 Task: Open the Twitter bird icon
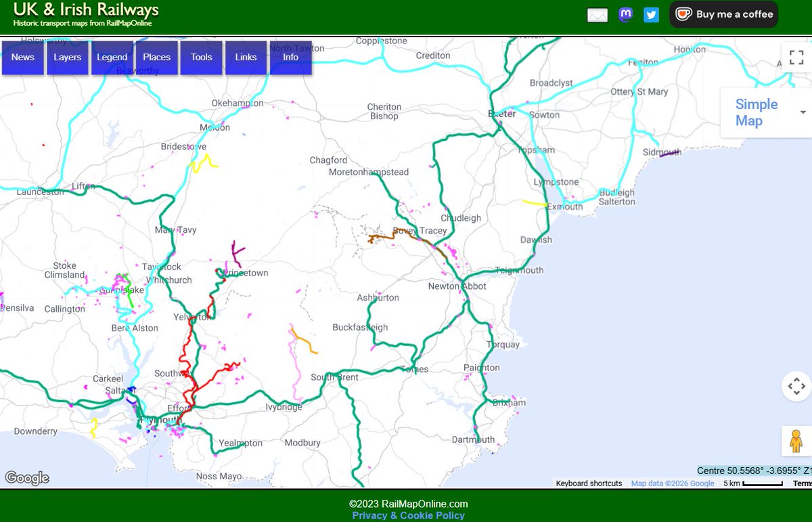click(x=651, y=14)
